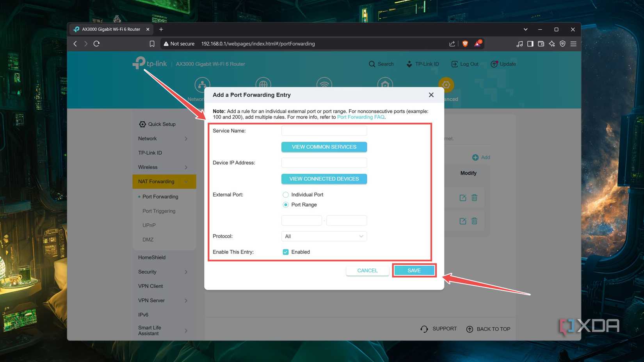Open the Port Forwarding FAQ link

361,117
